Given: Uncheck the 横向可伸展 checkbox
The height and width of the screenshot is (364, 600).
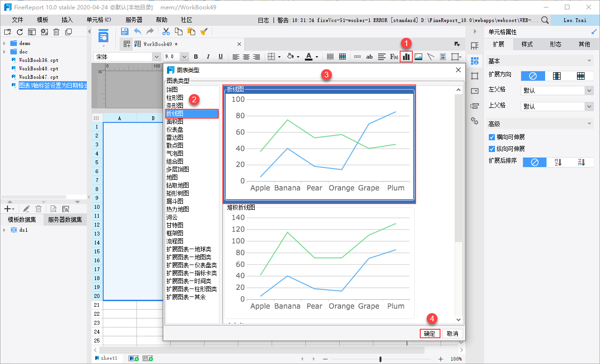Looking at the screenshot, I should tap(492, 137).
